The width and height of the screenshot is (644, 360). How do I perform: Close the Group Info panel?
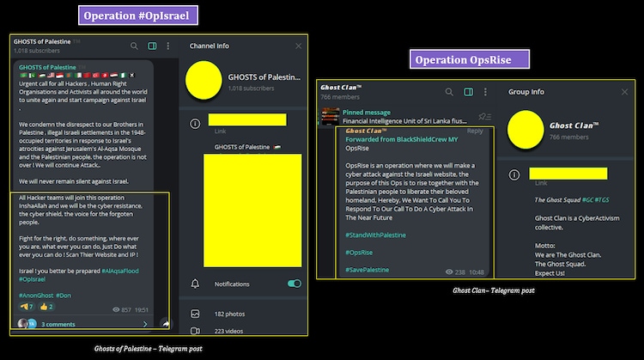(x=624, y=91)
